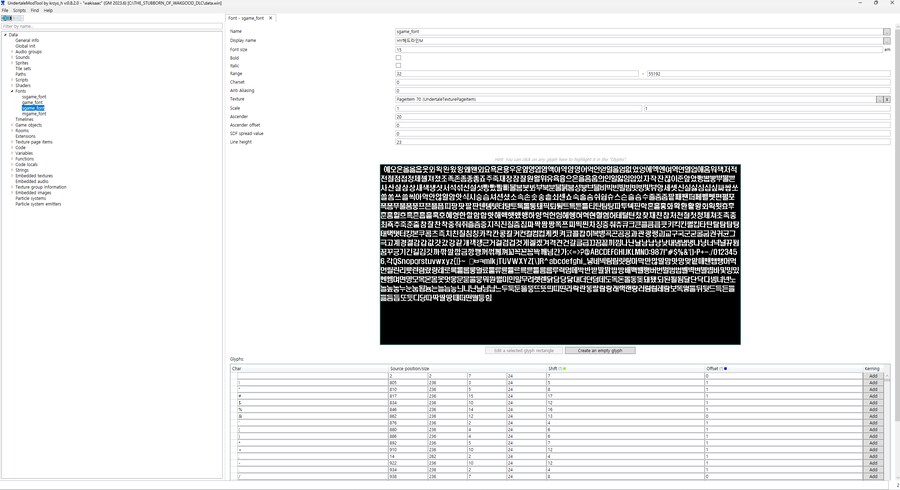The image size is (900, 490).
Task: Enable the Italic checkbox
Action: [x=398, y=66]
